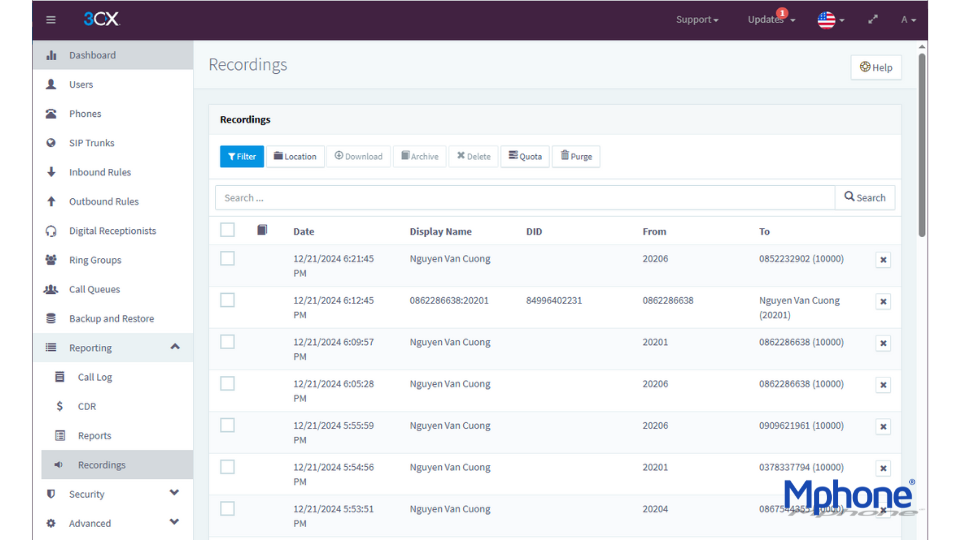Click the page vertical scrollbar
This screenshot has width=960, height=540.
click(x=921, y=145)
